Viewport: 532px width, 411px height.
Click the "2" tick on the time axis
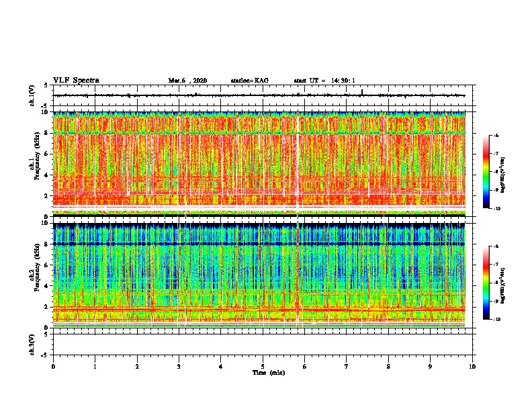(137, 366)
